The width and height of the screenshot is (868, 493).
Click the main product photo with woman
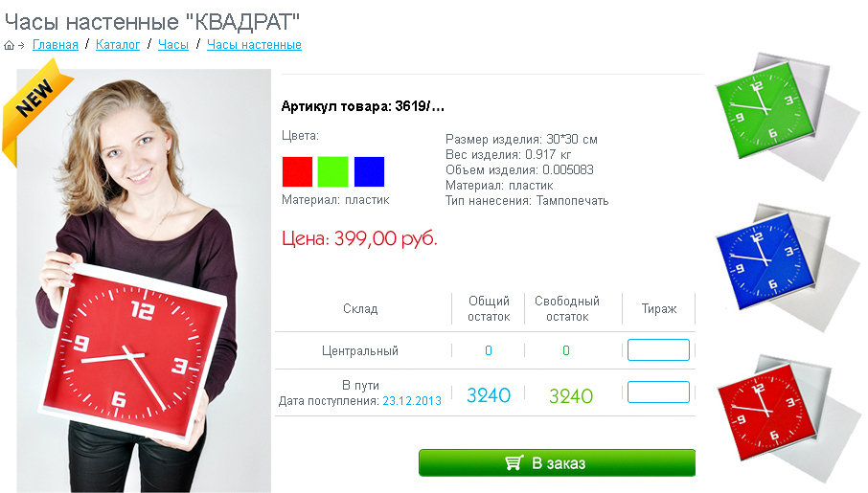coord(144,280)
